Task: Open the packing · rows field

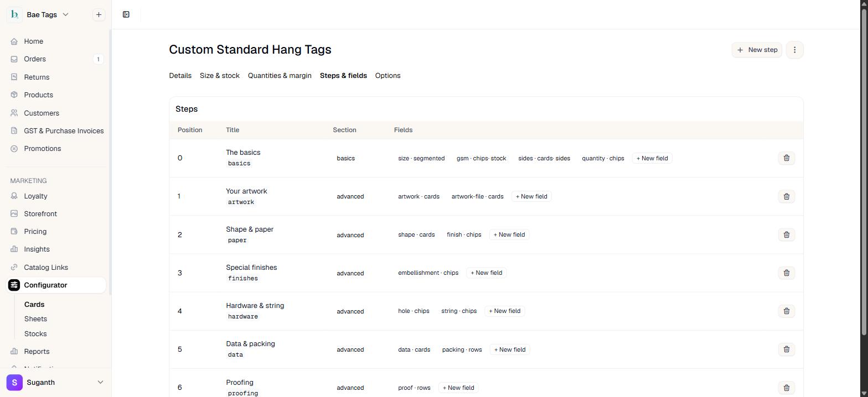Action: pos(462,349)
